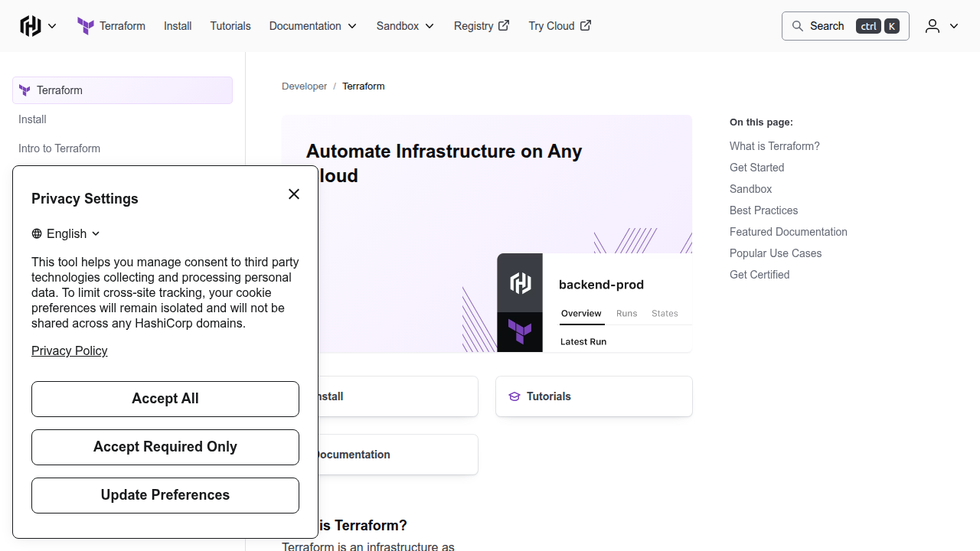The image size is (980, 551).
Task: Jump to Get Certified section
Action: click(x=759, y=275)
